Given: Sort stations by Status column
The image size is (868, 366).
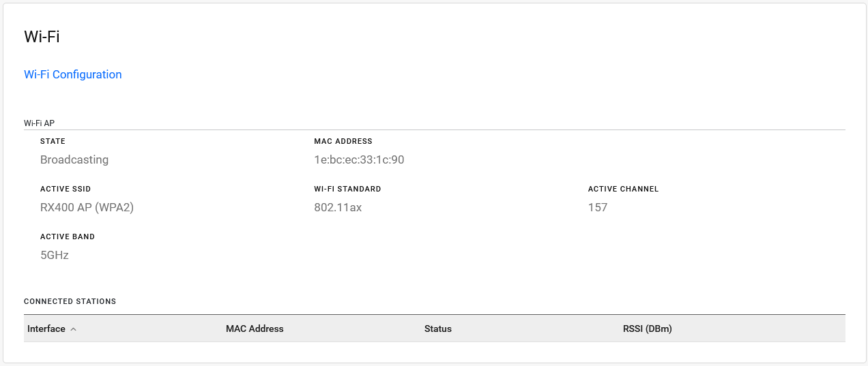Looking at the screenshot, I should [x=438, y=329].
